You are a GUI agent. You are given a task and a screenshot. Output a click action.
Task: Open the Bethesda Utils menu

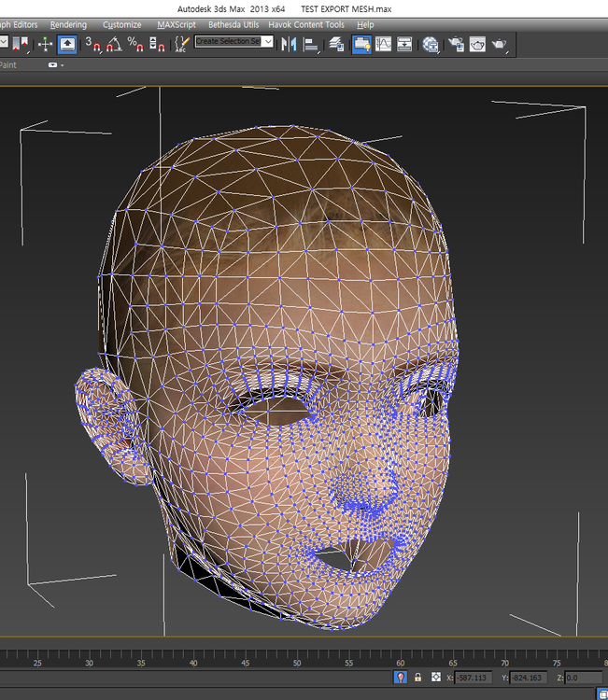(x=233, y=24)
